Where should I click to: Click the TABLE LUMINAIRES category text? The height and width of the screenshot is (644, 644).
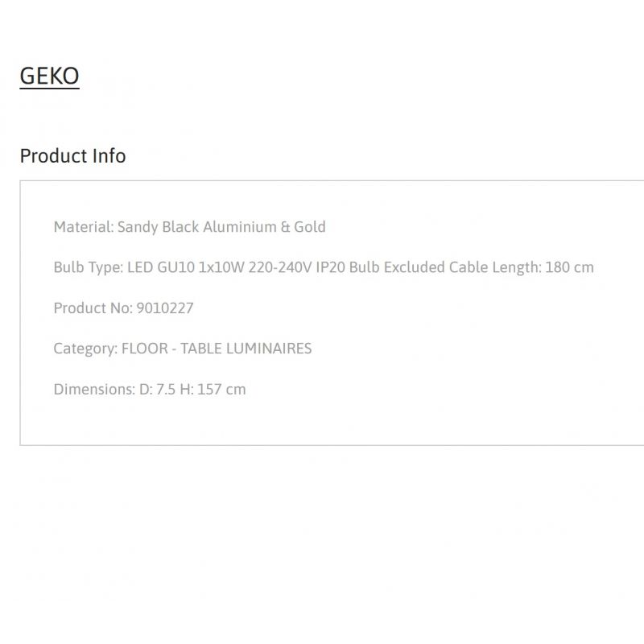coord(246,349)
